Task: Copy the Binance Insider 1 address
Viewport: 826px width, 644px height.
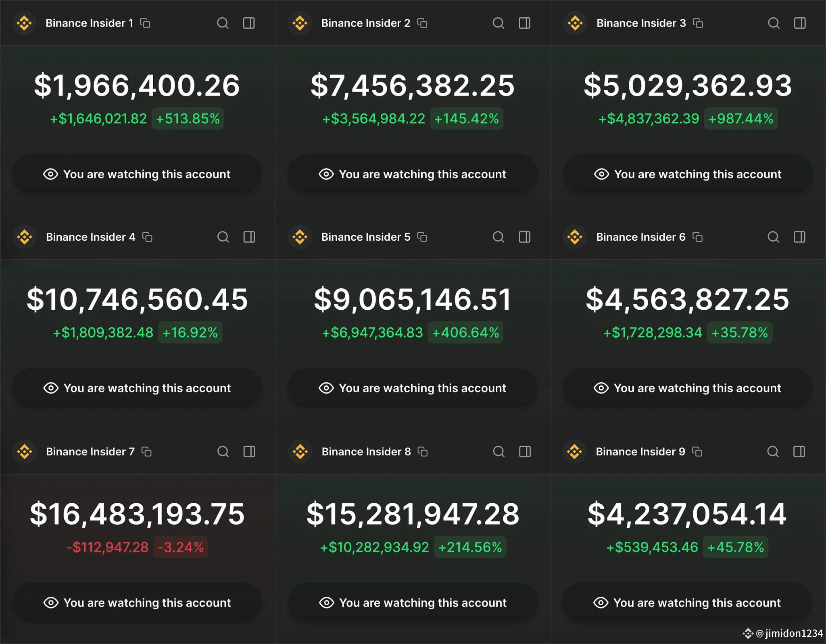Action: pos(145,23)
